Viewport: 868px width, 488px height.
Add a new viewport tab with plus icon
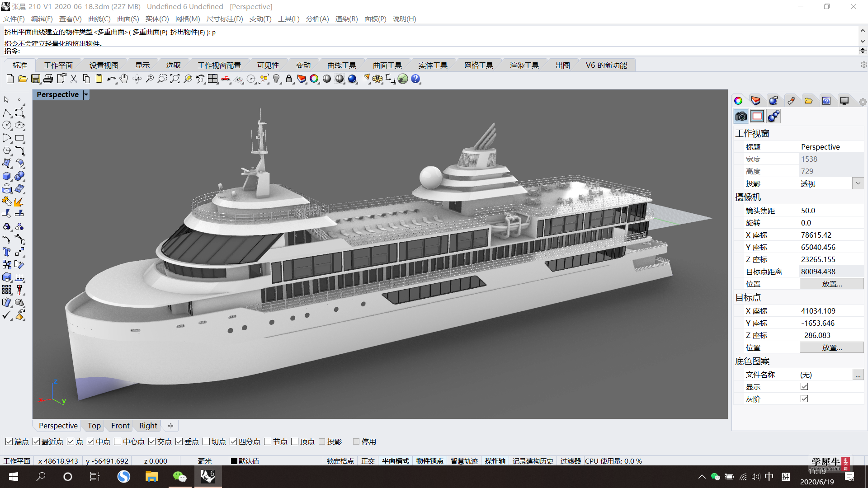170,426
